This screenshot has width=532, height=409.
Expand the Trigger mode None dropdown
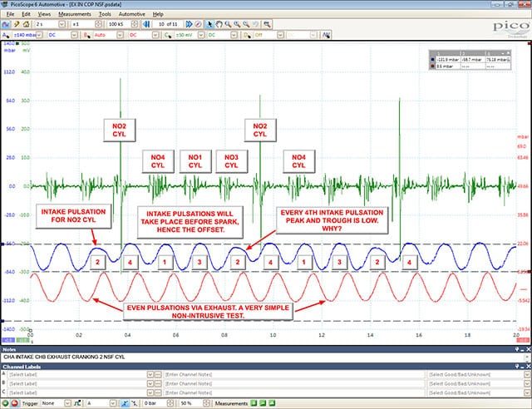pyautogui.click(x=67, y=403)
